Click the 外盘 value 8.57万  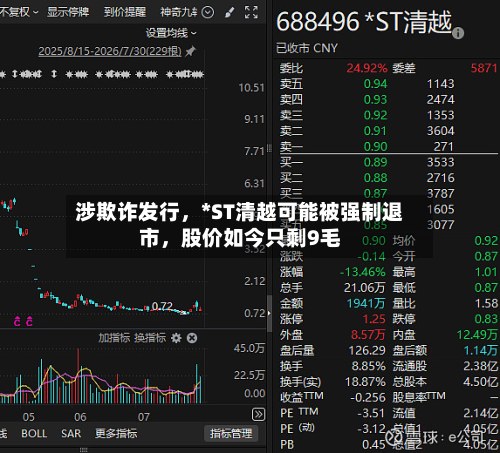(368, 335)
